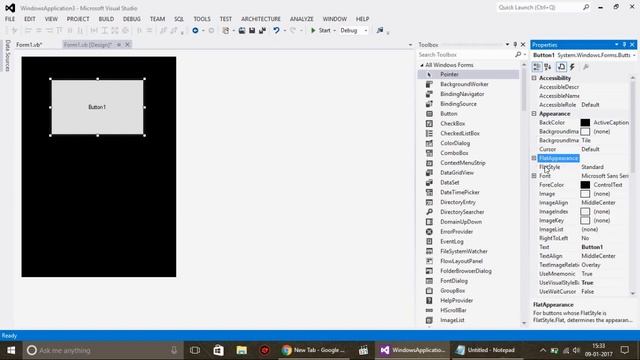Open the DEBUG menu
640x360 pixels.
pyautogui.click(x=131, y=19)
